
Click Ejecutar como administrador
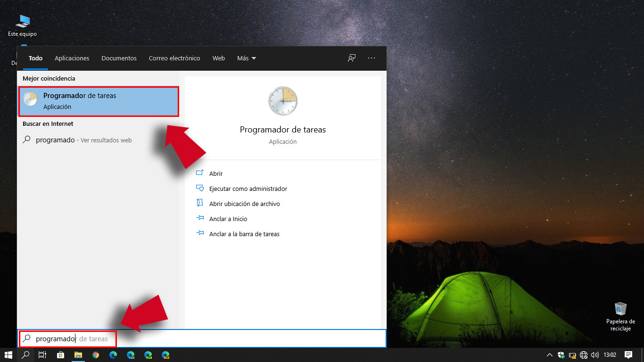[x=248, y=189]
